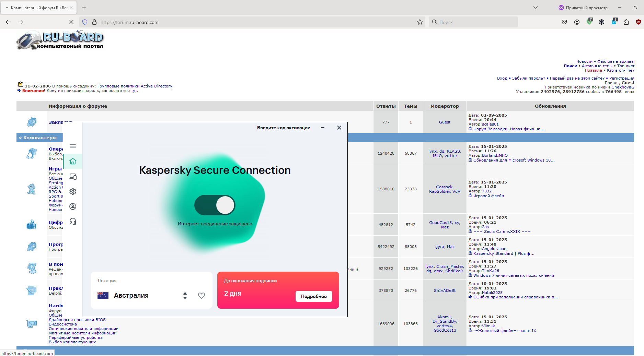The height and width of the screenshot is (356, 644).
Task: Close the Kaspersky Secure Connection window
Action: pos(339,128)
